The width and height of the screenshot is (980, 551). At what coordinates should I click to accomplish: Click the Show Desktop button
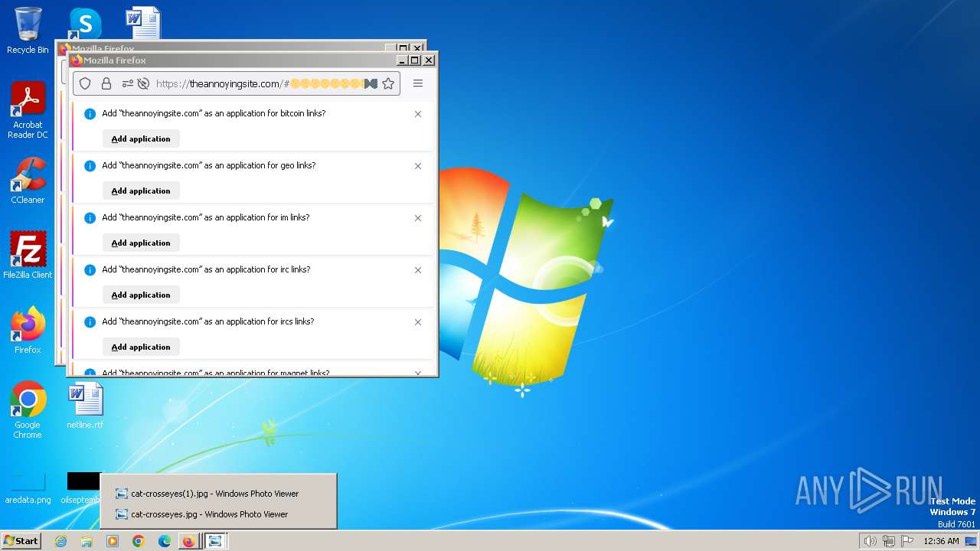[x=972, y=541]
